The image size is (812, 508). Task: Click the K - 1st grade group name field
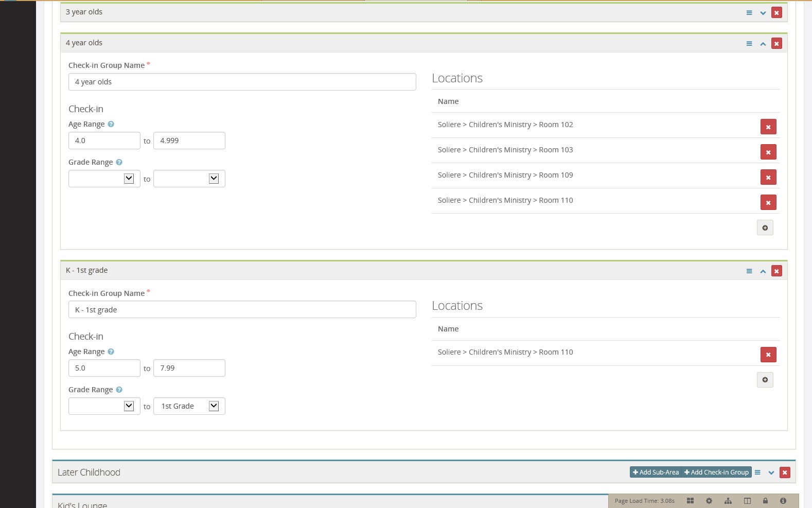(242, 310)
